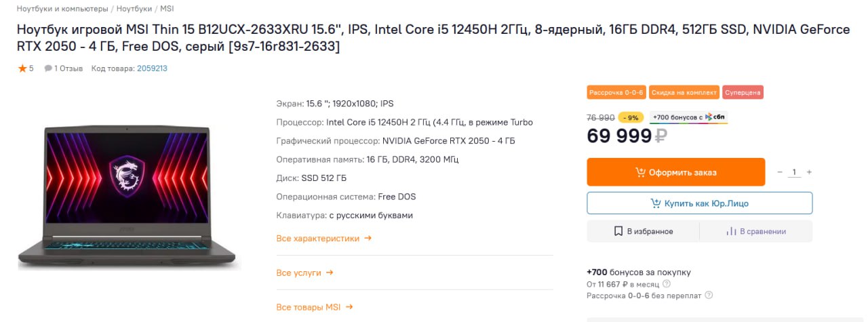Increase quantity with the plus stepper
This screenshot has width=868, height=322.
[809, 172]
